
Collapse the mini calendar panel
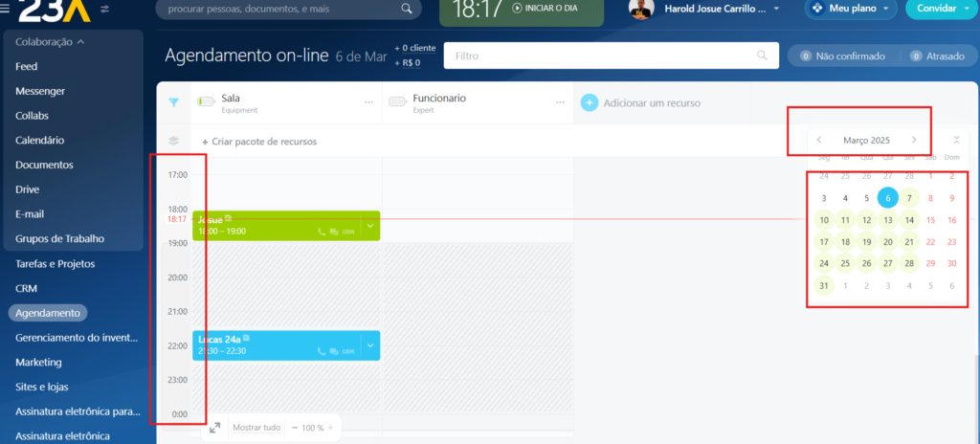pyautogui.click(x=957, y=140)
